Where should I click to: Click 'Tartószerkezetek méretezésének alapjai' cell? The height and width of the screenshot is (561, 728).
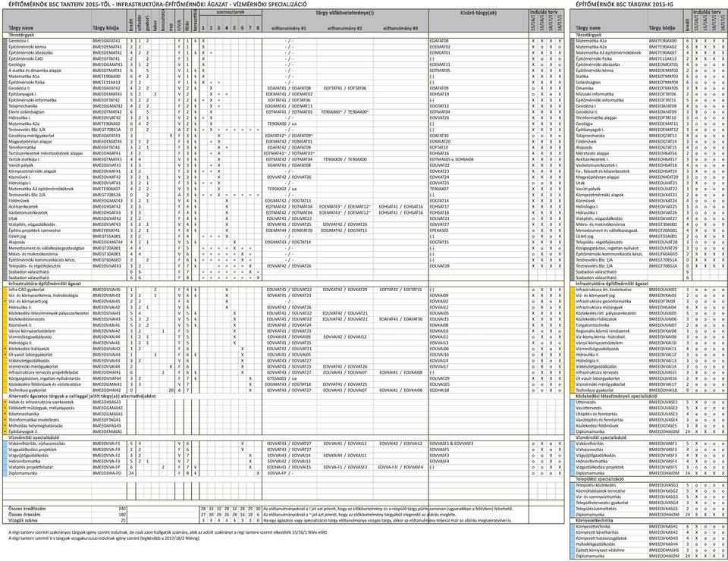click(x=45, y=153)
